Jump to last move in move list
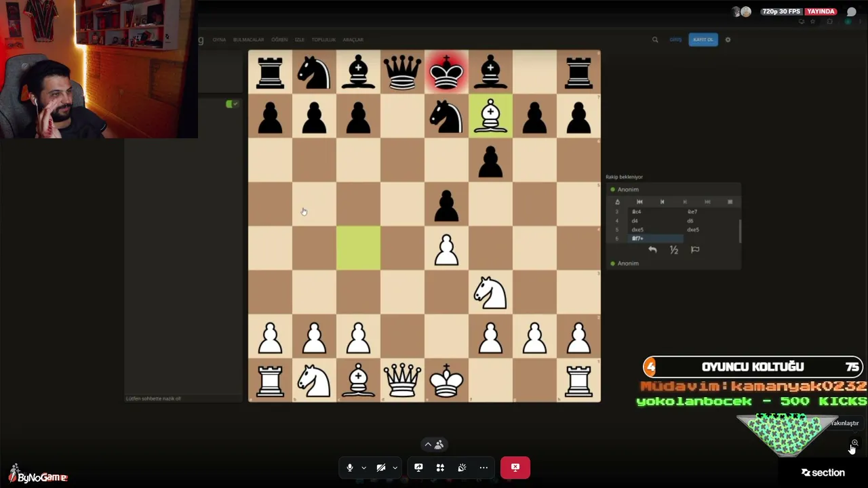The width and height of the screenshot is (868, 488). click(707, 201)
